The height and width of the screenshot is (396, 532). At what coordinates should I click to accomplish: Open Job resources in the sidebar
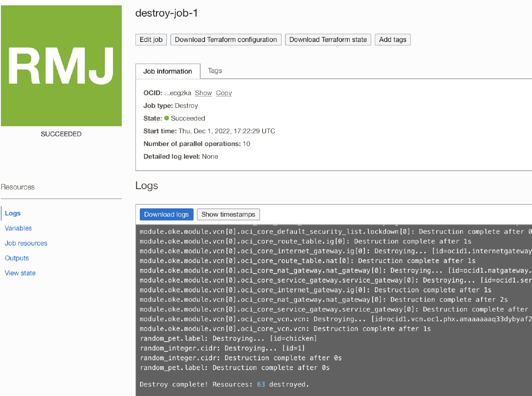[26, 243]
